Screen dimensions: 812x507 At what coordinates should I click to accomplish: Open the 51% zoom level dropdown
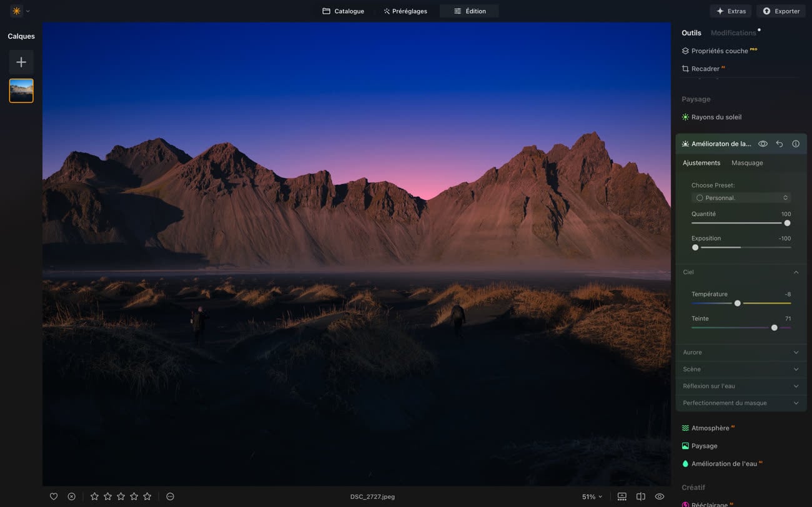[x=592, y=497]
